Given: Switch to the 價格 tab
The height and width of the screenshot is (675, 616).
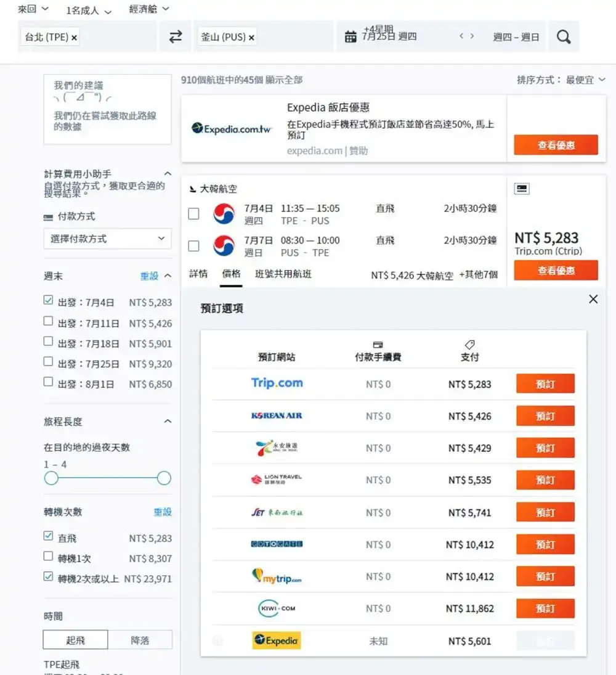Looking at the screenshot, I should pos(232,274).
